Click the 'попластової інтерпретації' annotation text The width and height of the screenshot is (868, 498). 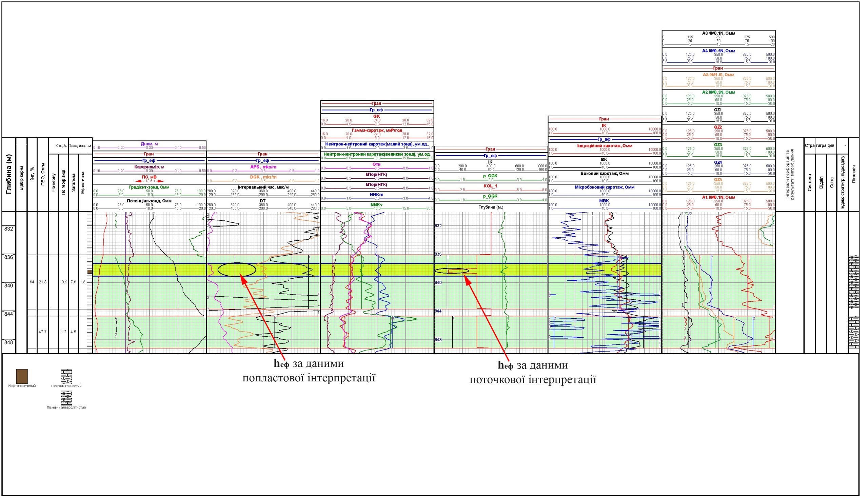tap(309, 379)
